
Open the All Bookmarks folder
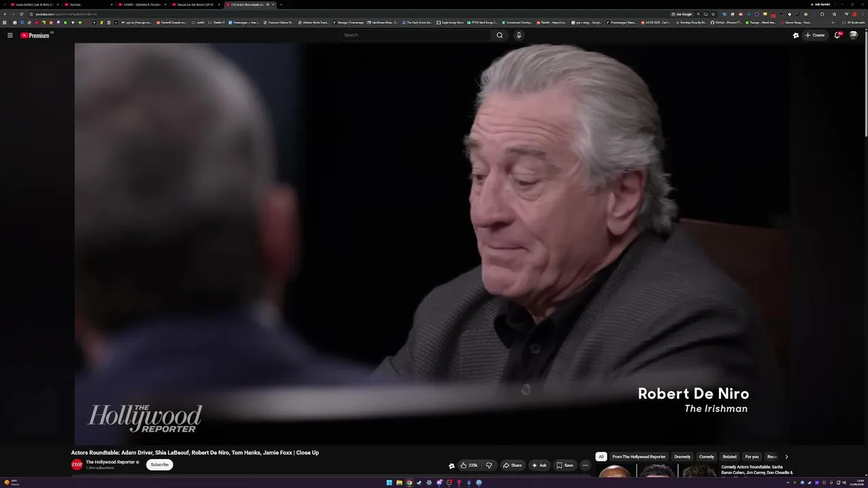coord(853,22)
